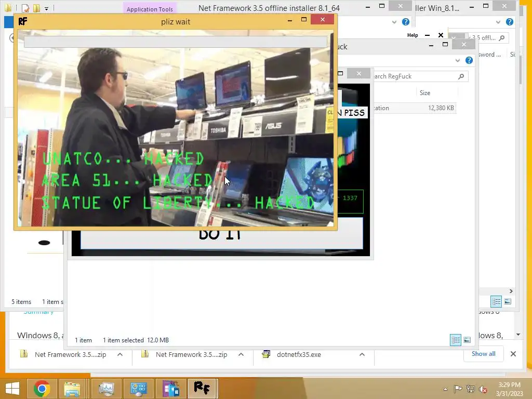Screen dimensions: 532x399
Task: Click the 'N PISS' label
Action: click(x=351, y=113)
